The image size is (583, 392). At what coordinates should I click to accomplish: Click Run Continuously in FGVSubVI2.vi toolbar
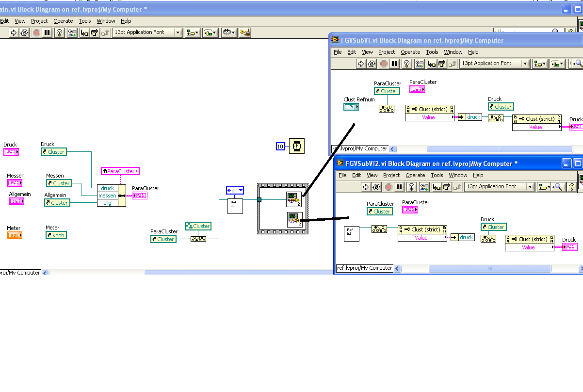376,187
